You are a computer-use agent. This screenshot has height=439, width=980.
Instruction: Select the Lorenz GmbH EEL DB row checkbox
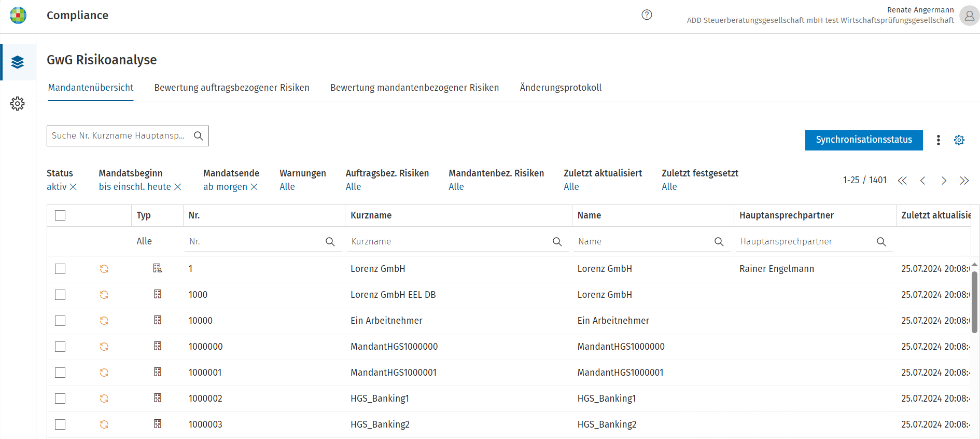point(60,295)
